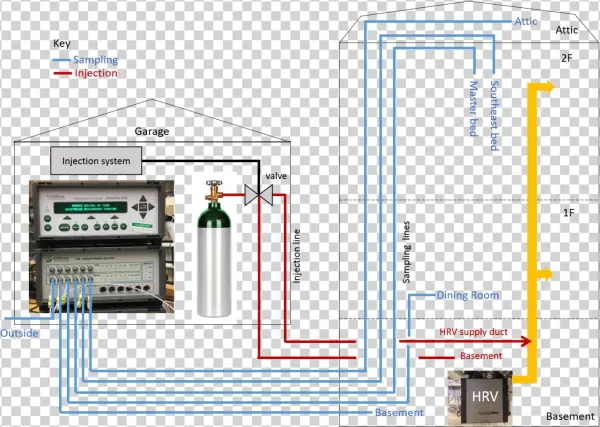The width and height of the screenshot is (600, 427).
Task: Click the Injection system box
Action: 95,159
